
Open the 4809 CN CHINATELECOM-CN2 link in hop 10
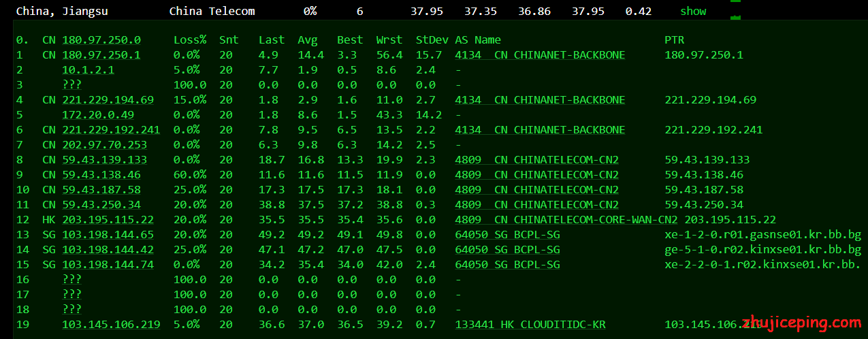pos(536,190)
